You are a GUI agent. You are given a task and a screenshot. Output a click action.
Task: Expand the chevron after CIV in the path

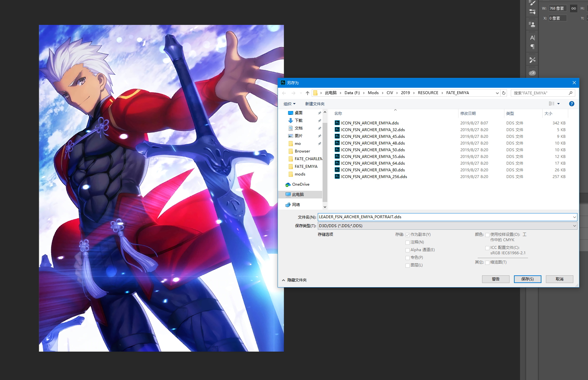pyautogui.click(x=397, y=93)
